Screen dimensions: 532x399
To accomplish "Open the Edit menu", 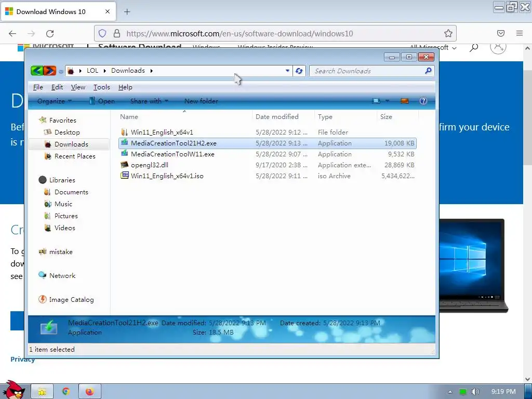I will pos(57,87).
